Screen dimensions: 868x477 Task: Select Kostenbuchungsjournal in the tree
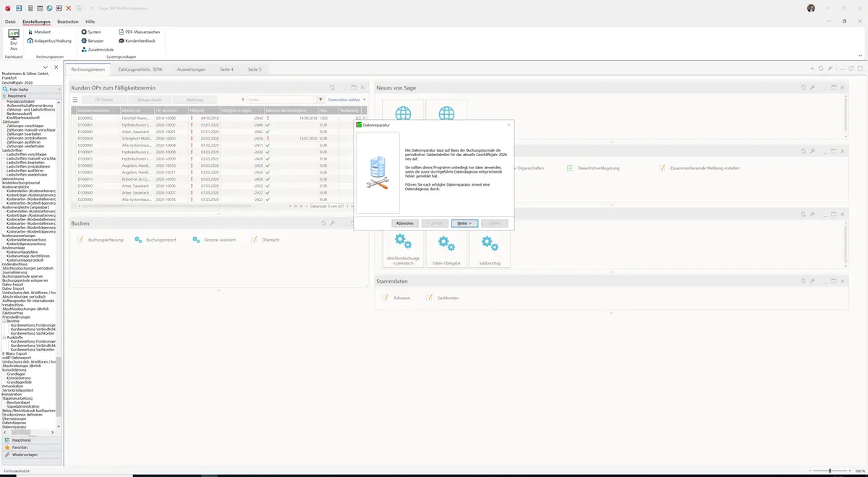pyautogui.click(x=20, y=183)
